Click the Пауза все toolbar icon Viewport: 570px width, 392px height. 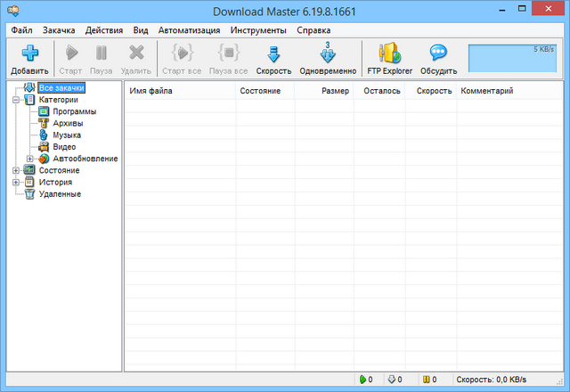pyautogui.click(x=228, y=53)
